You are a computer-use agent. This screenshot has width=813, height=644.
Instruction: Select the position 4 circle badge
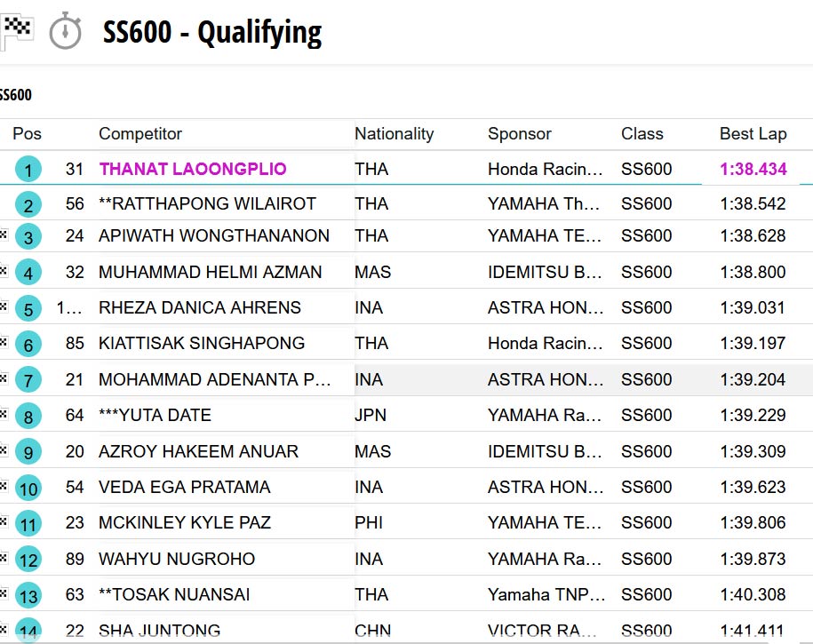tap(28, 274)
